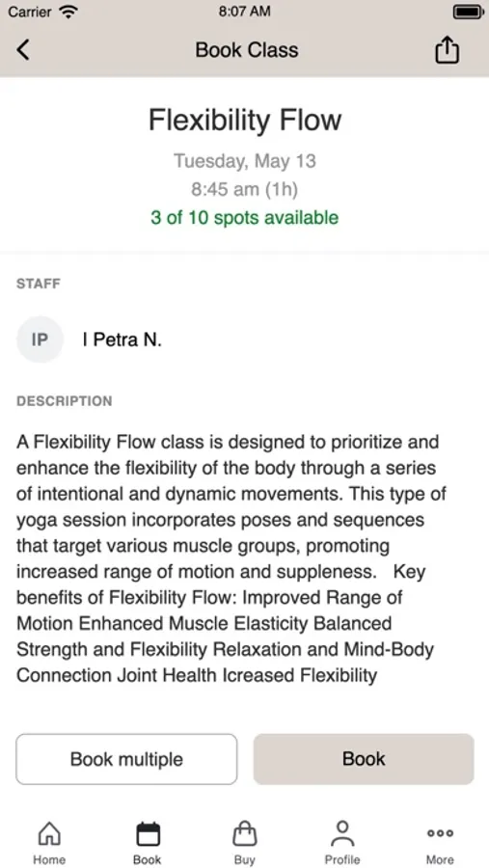Check the battery icon in status bar
Viewport: 489px width, 868px height.
(x=468, y=12)
